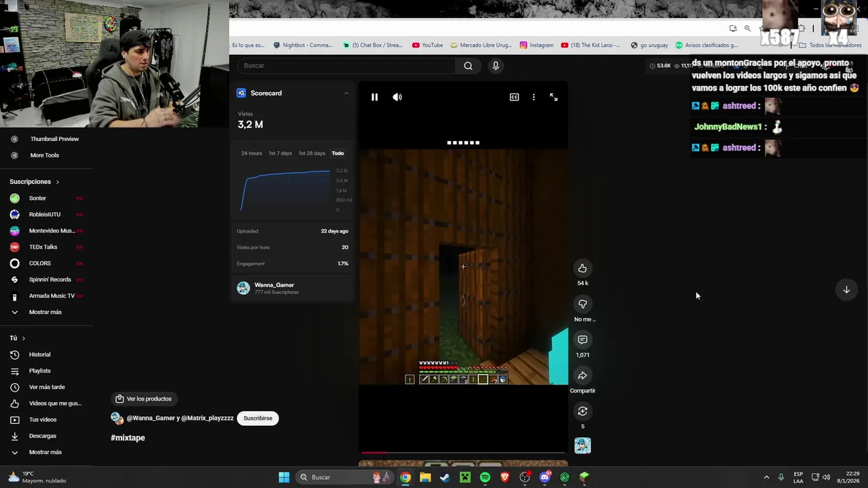
Task: Click the Compartir share icon
Action: point(583,375)
